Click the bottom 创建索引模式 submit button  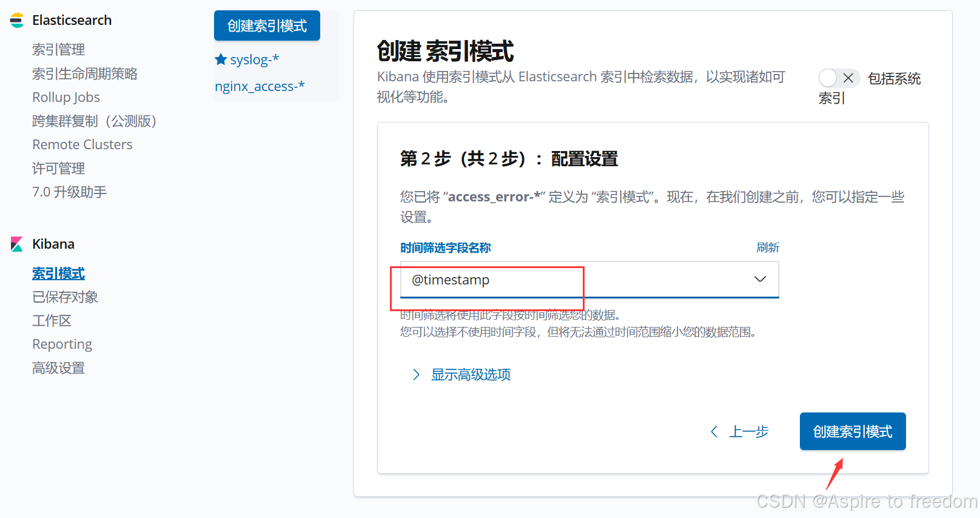point(853,431)
